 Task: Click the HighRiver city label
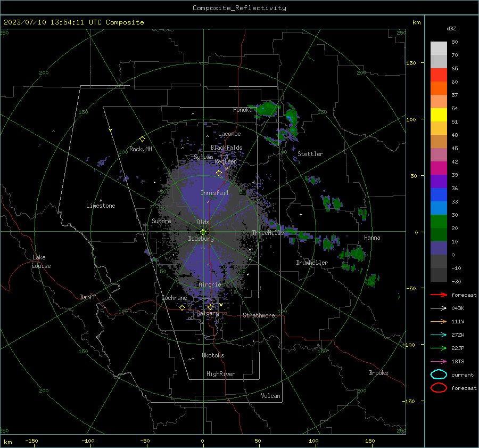[x=221, y=374]
